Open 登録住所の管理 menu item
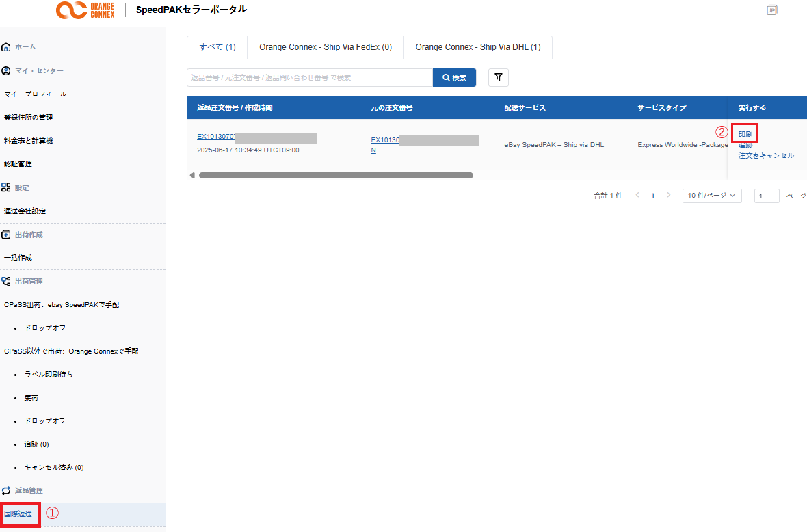Image resolution: width=807 pixels, height=532 pixels. pos(28,118)
